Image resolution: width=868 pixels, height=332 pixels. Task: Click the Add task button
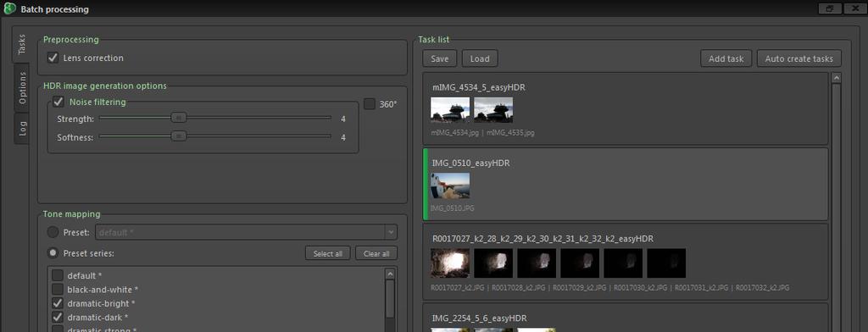[726, 58]
